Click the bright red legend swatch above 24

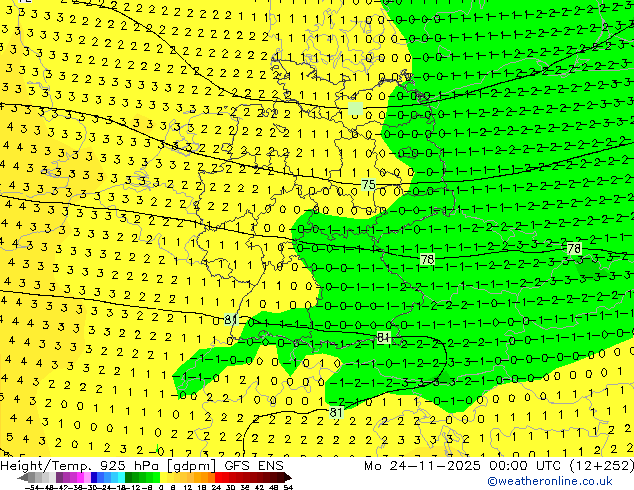[219, 478]
